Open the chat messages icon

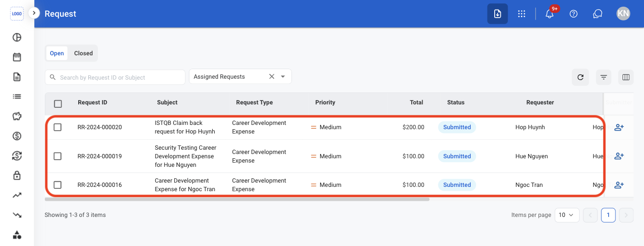(x=598, y=14)
